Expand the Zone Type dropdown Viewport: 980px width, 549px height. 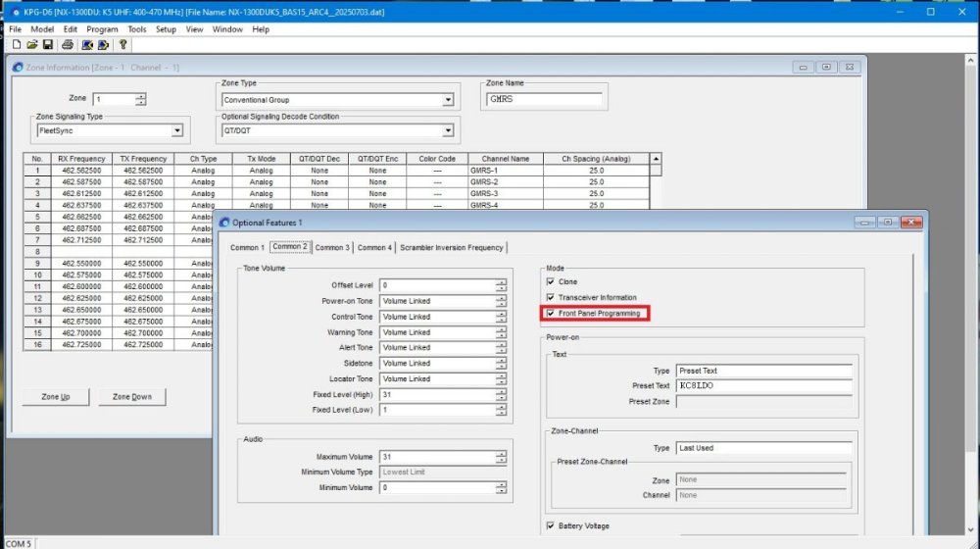coord(448,100)
